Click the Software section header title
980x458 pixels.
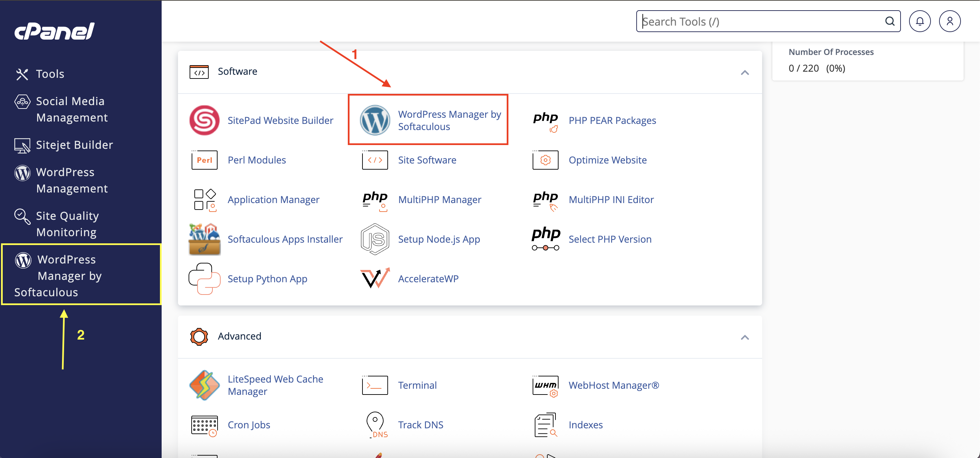(237, 72)
